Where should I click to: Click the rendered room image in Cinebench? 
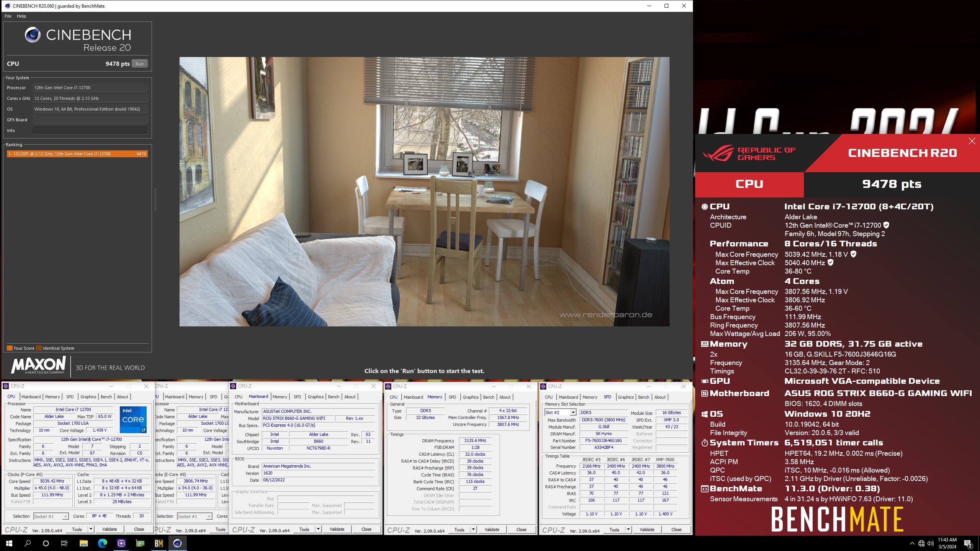click(x=424, y=192)
